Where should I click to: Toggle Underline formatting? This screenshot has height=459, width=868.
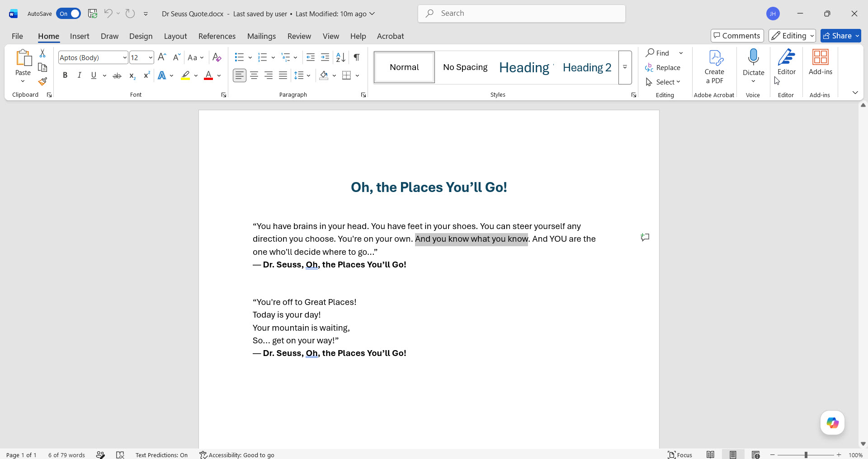click(x=94, y=75)
